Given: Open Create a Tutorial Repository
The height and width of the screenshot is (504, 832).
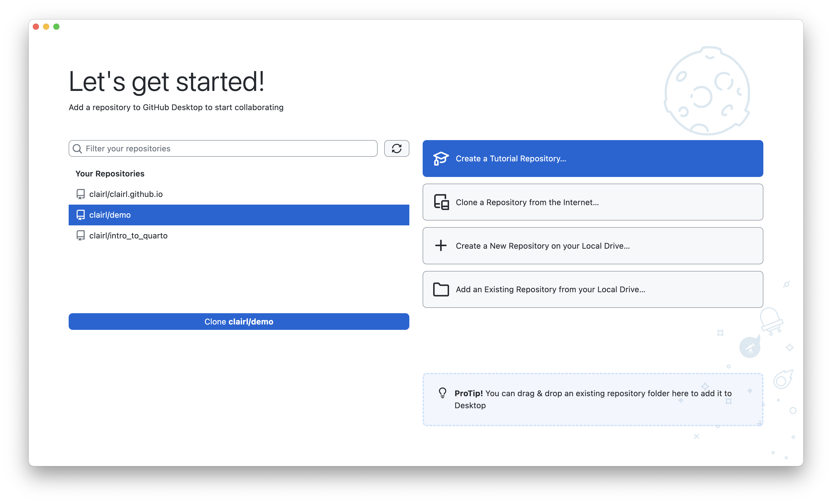Looking at the screenshot, I should point(592,159).
